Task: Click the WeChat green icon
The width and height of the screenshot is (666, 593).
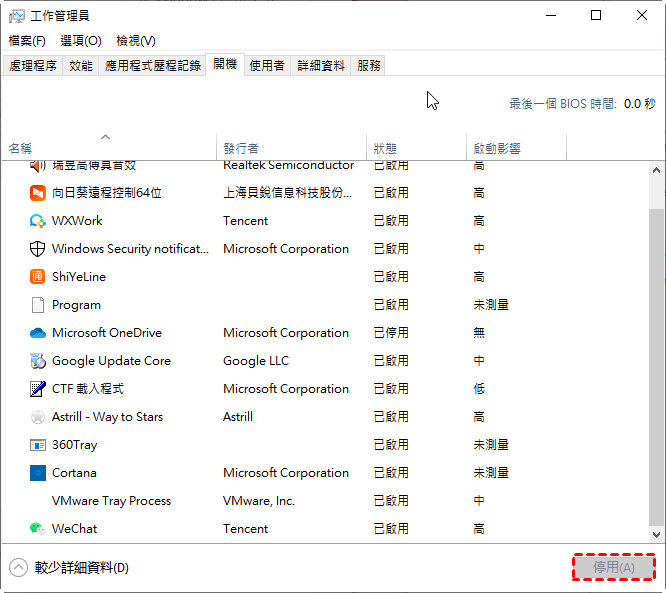Action: (x=37, y=529)
